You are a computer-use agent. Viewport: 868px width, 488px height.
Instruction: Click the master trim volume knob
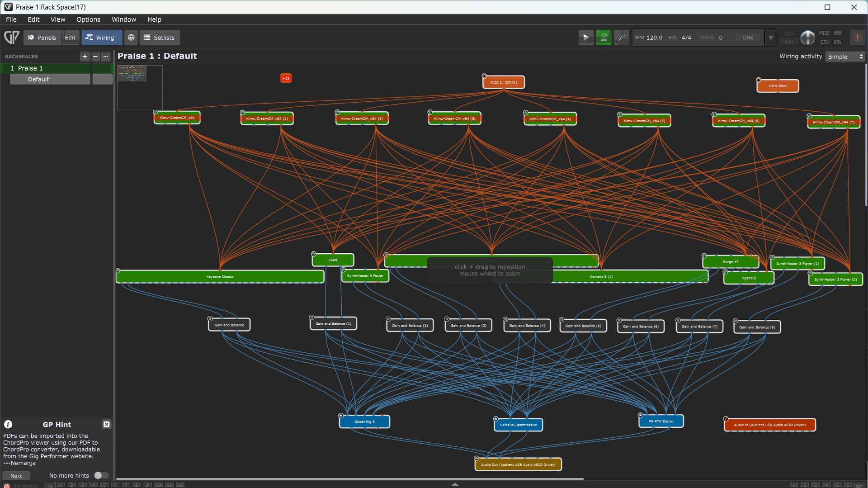[807, 38]
